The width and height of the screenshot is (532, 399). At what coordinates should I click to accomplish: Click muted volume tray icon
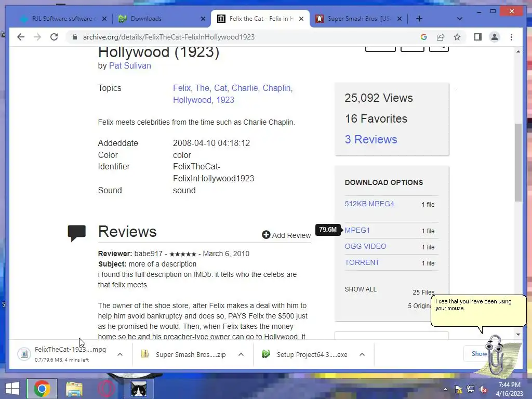tap(483, 389)
